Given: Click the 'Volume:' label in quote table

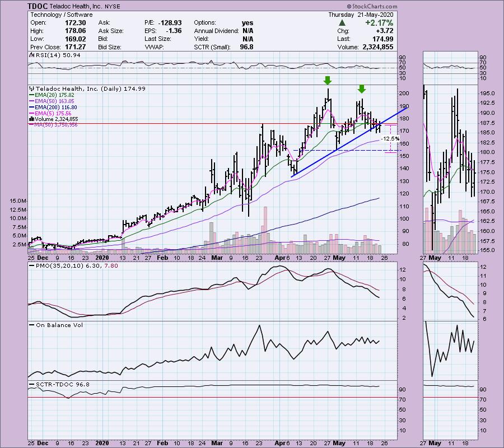Looking at the screenshot, I should (x=348, y=47).
